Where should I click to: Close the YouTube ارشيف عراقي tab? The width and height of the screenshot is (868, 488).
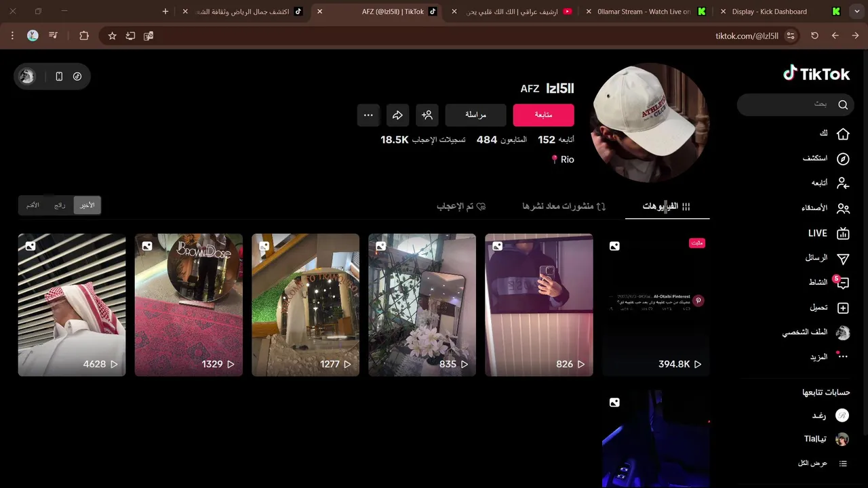click(454, 12)
